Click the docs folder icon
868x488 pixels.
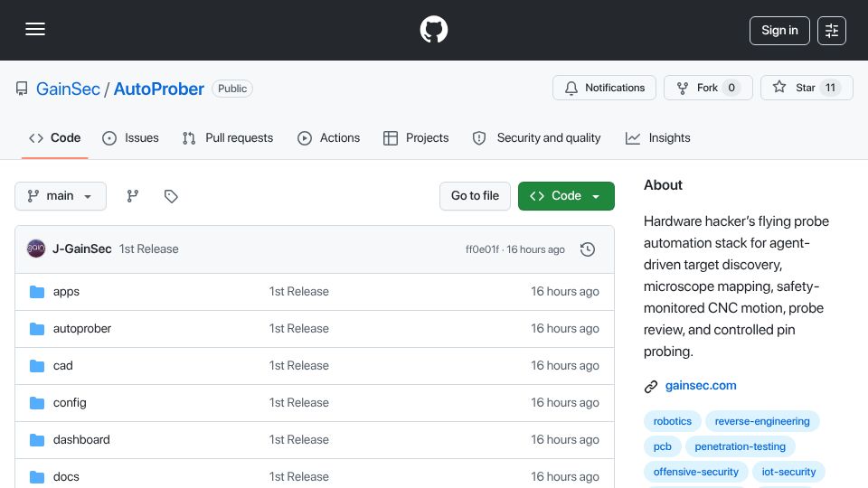point(37,477)
